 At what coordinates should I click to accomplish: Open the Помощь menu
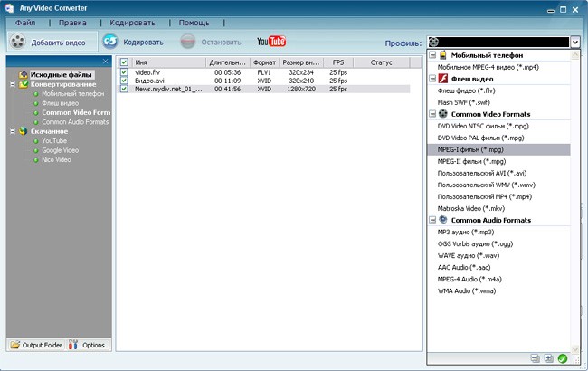(194, 22)
